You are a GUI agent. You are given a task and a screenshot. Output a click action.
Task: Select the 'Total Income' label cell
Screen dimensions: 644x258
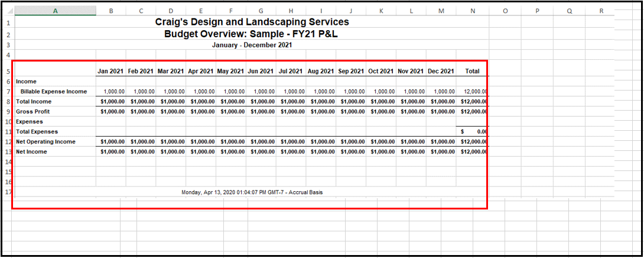pos(56,101)
